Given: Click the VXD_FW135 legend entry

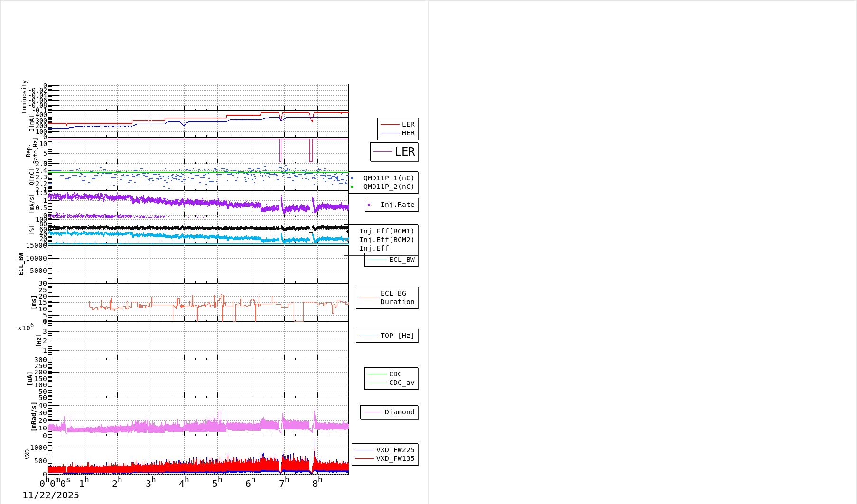Looking at the screenshot, I should click(x=385, y=459).
